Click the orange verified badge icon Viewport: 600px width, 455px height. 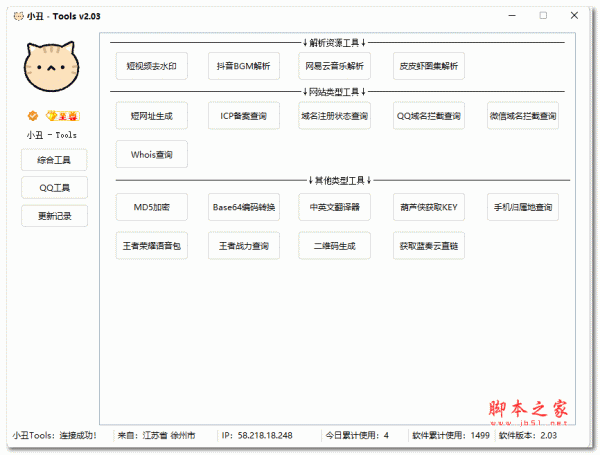point(33,116)
